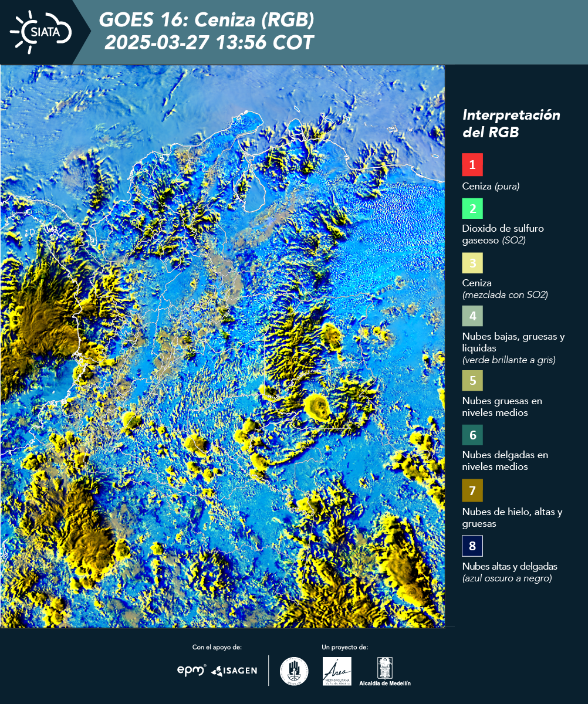Select the pale yellow swatch numbered 3
Screen dimensions: 588x704
(472, 262)
